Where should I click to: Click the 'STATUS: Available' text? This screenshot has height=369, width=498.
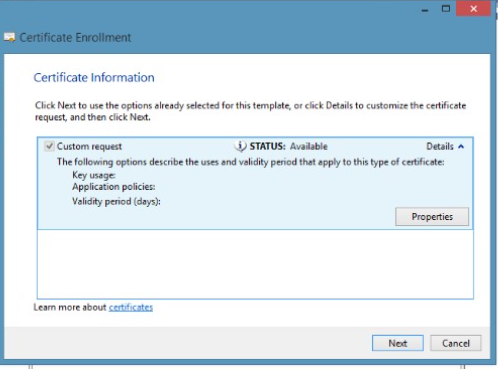coord(289,146)
